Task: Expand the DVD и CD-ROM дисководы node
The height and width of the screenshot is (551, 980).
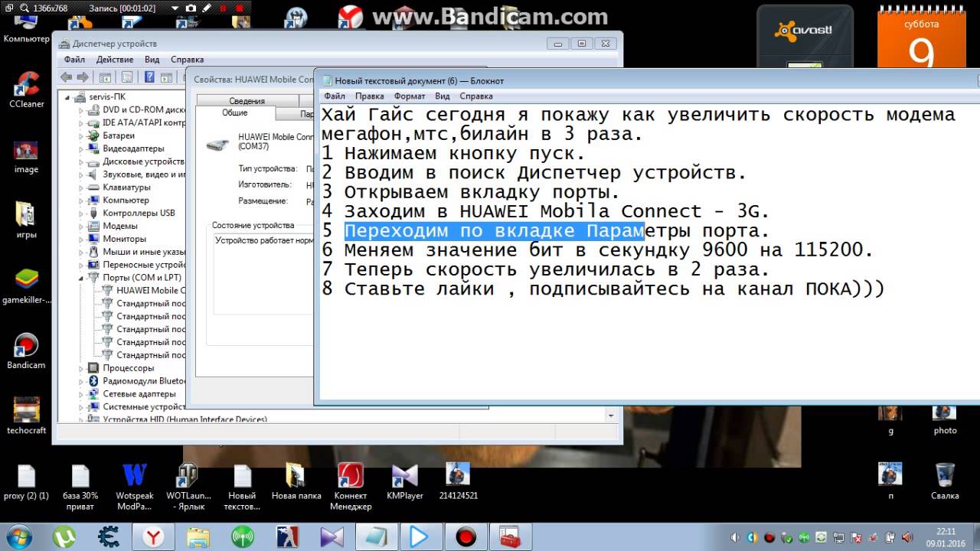Action: pyautogui.click(x=81, y=110)
